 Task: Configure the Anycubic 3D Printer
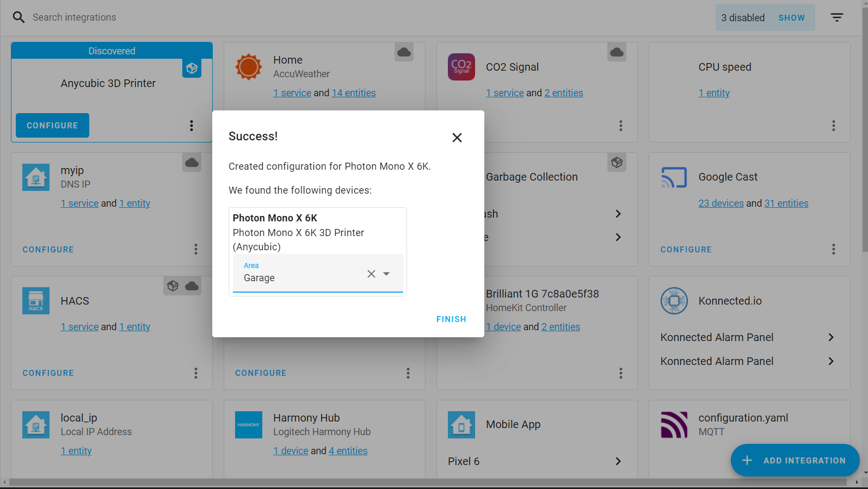tap(52, 126)
